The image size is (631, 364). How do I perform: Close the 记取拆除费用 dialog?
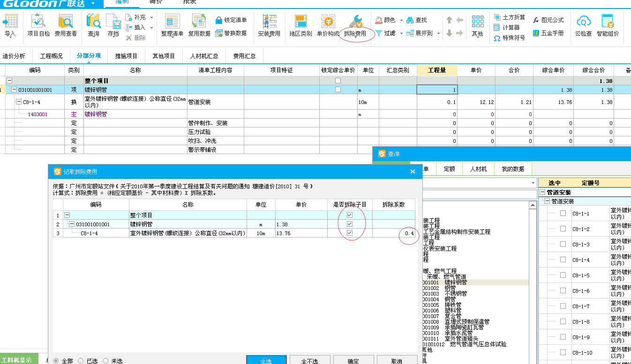tap(413, 171)
